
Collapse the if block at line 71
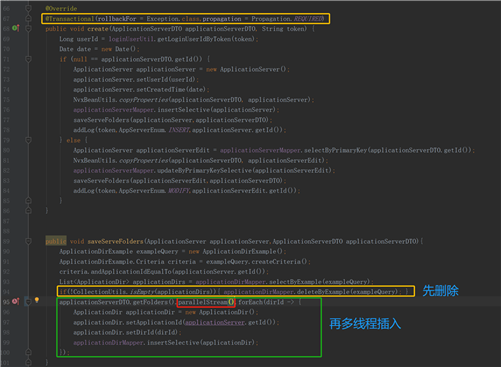[x=28, y=59]
